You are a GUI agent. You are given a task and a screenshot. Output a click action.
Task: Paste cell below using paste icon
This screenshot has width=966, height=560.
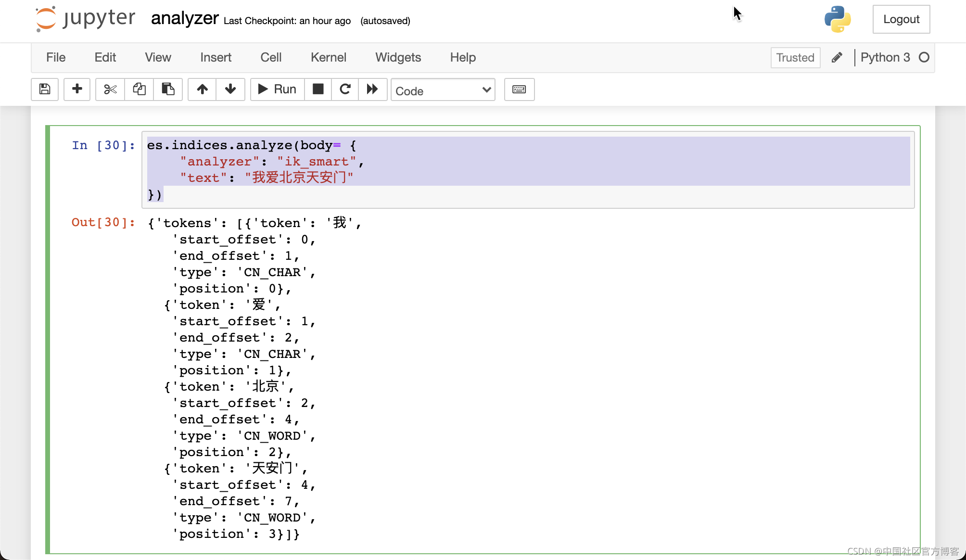(x=168, y=89)
